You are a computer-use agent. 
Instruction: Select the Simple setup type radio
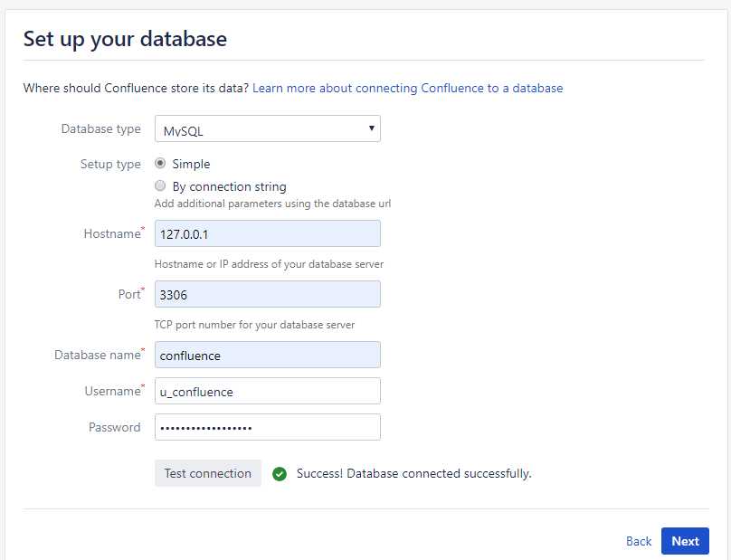pyautogui.click(x=160, y=163)
